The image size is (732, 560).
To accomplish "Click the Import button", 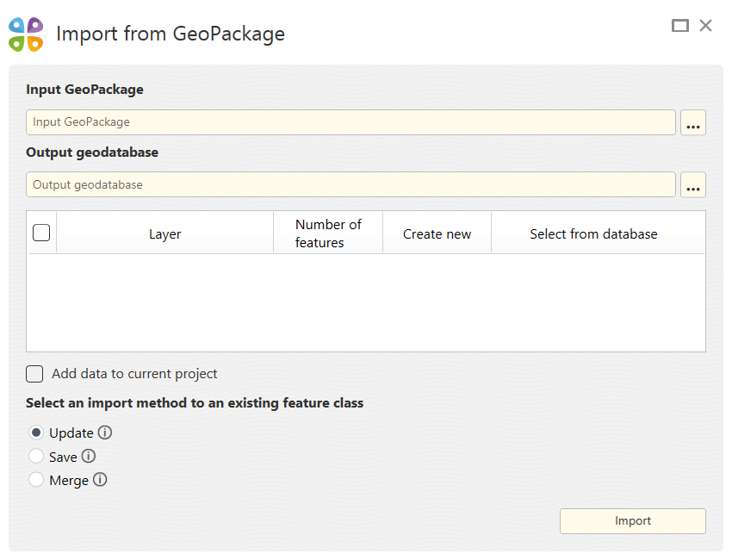I will coord(633,520).
